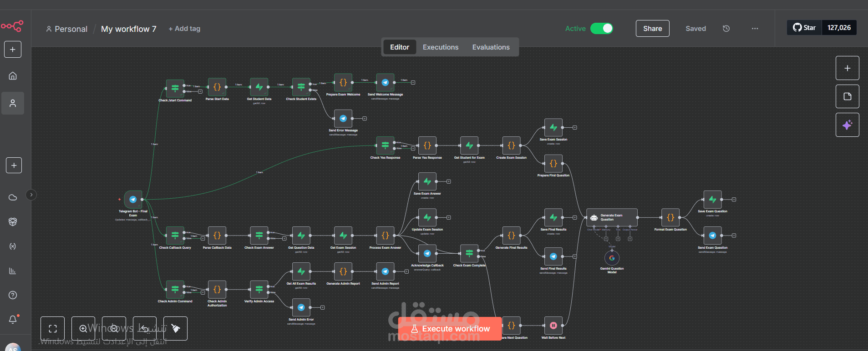Viewport: 868px width, 351px height.
Task: Open the Variables icon in the sidebar
Action: (x=13, y=246)
